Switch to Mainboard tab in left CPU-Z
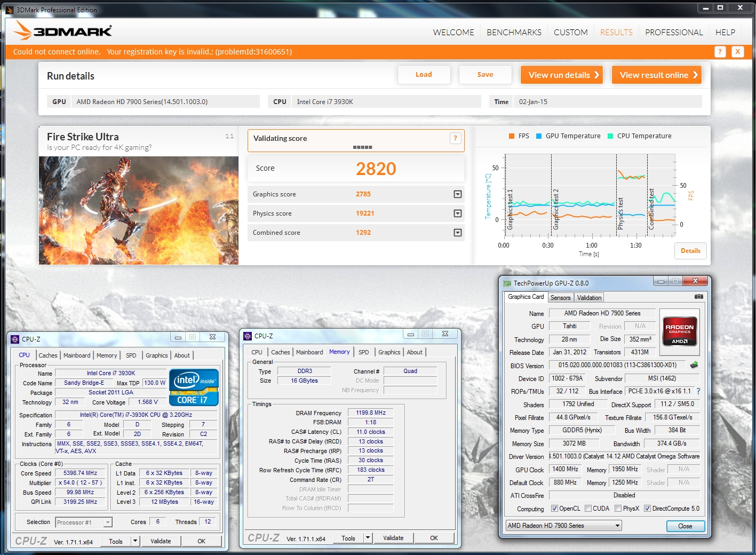 tap(77, 355)
